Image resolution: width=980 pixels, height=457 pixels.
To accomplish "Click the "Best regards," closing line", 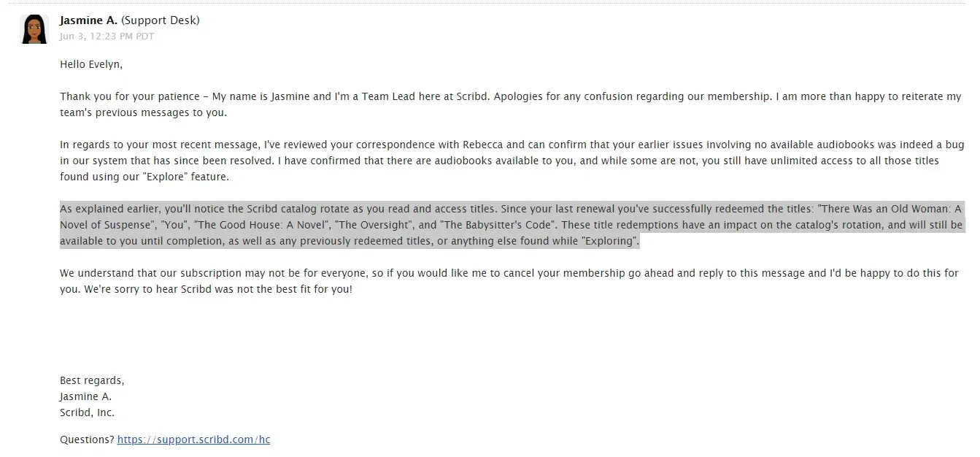I will point(92,380).
